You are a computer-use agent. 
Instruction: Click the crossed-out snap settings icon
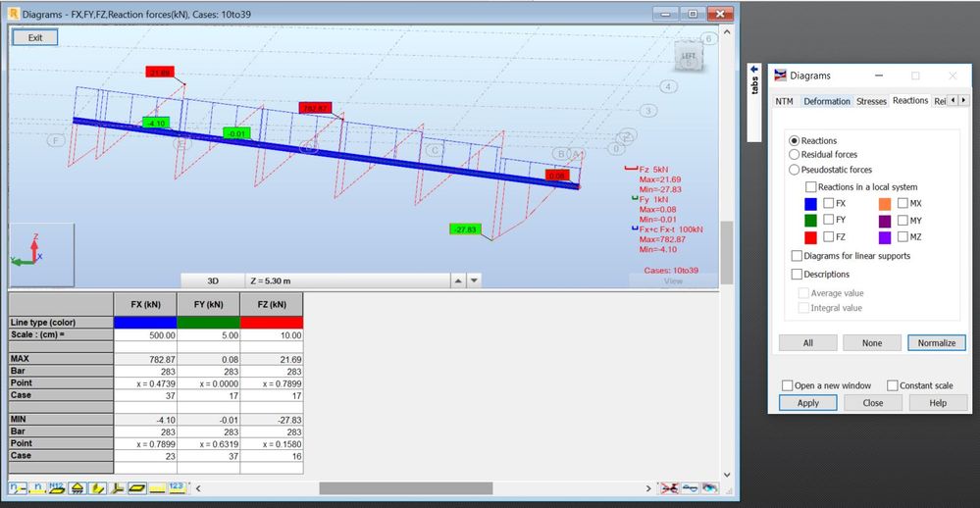click(669, 488)
